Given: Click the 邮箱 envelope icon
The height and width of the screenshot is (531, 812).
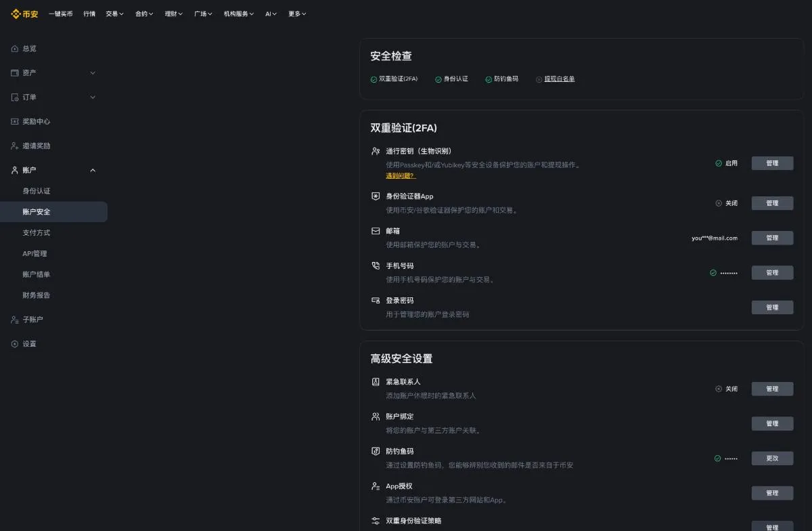Looking at the screenshot, I should click(x=376, y=231).
